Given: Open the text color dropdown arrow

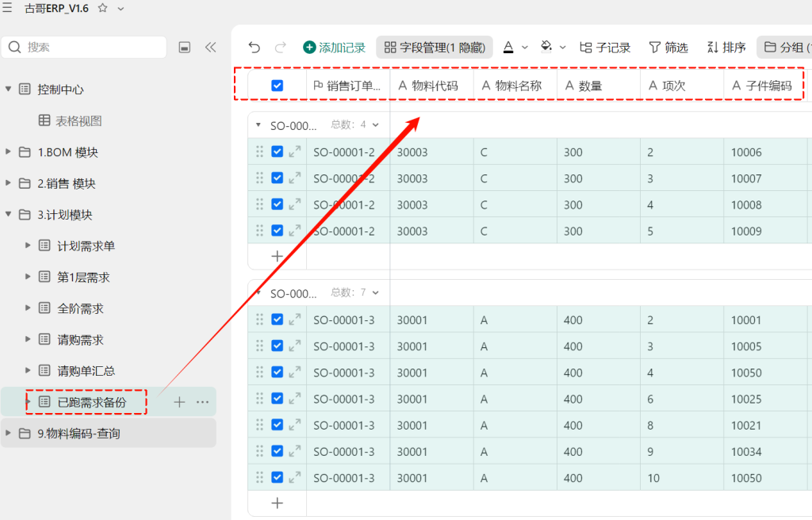Looking at the screenshot, I should pyautogui.click(x=525, y=48).
